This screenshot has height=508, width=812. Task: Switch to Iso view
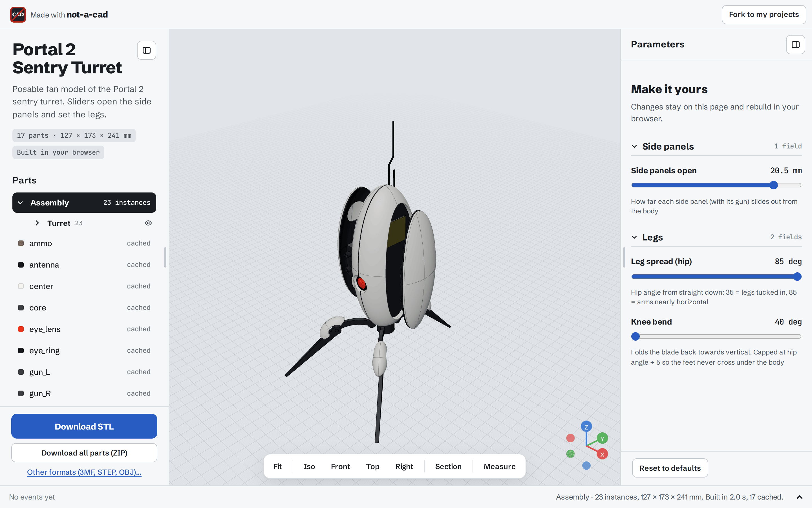[309, 466]
